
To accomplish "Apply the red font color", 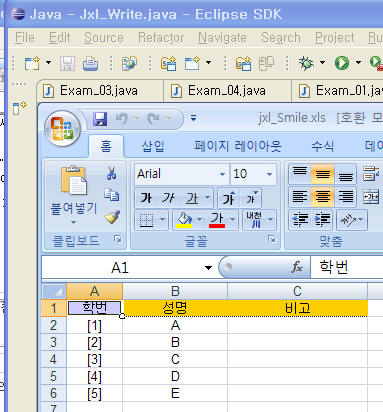I will [x=217, y=220].
